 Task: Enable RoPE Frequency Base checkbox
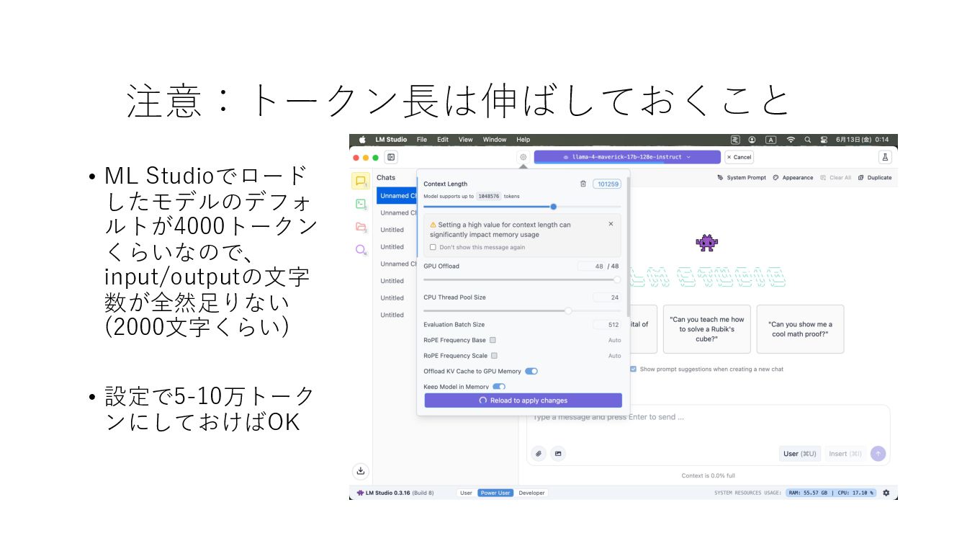click(493, 340)
